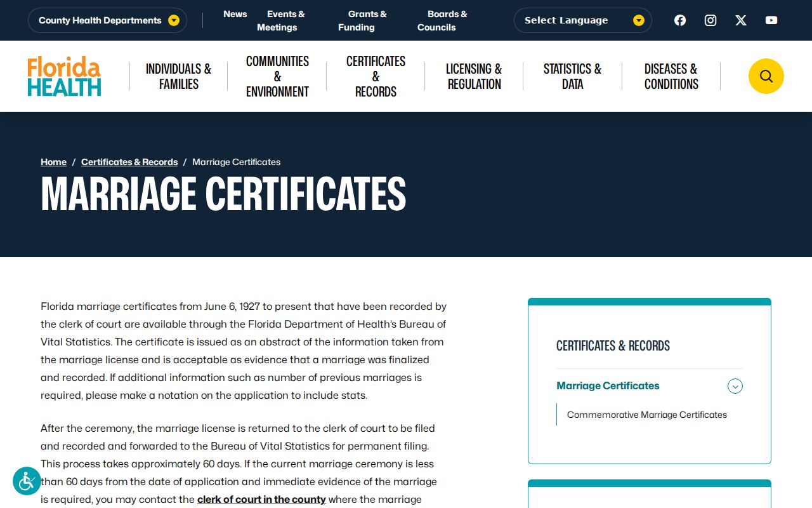Click the Certificates & Records breadcrumb
The image size is (812, 508).
(129, 162)
